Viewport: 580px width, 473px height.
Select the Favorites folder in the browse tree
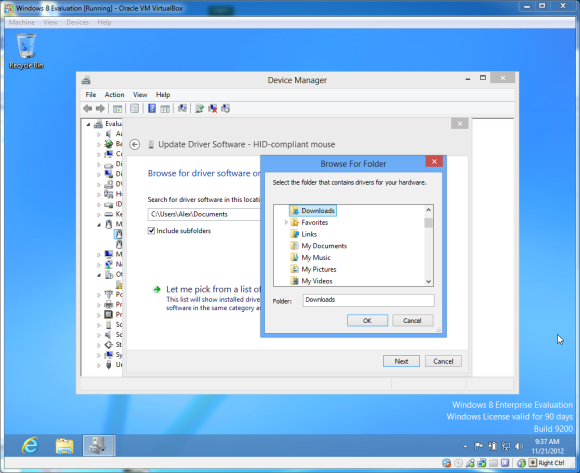[x=310, y=222]
